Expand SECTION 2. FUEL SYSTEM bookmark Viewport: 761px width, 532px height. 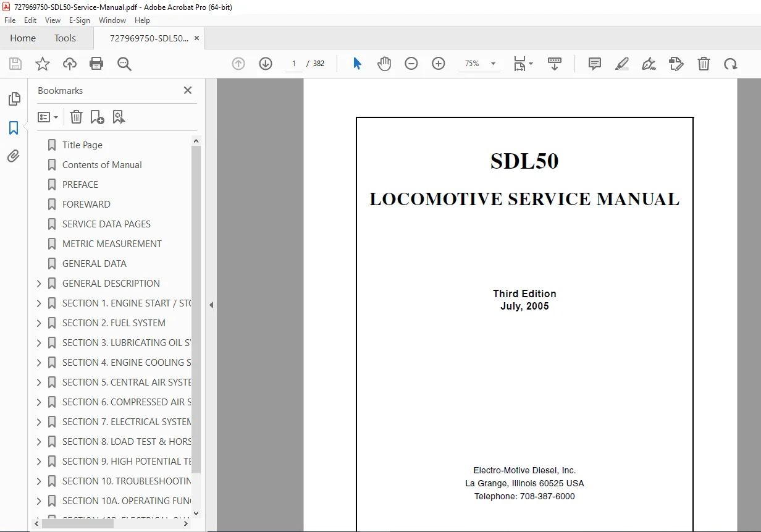(39, 323)
